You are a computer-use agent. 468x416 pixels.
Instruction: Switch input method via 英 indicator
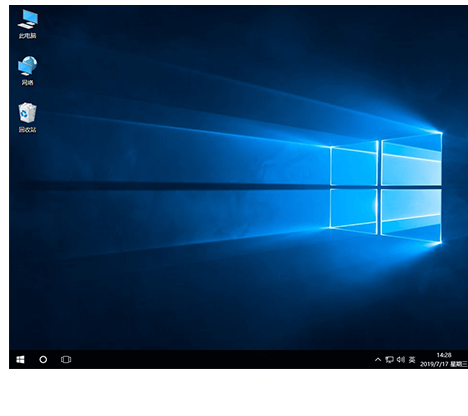(x=412, y=360)
